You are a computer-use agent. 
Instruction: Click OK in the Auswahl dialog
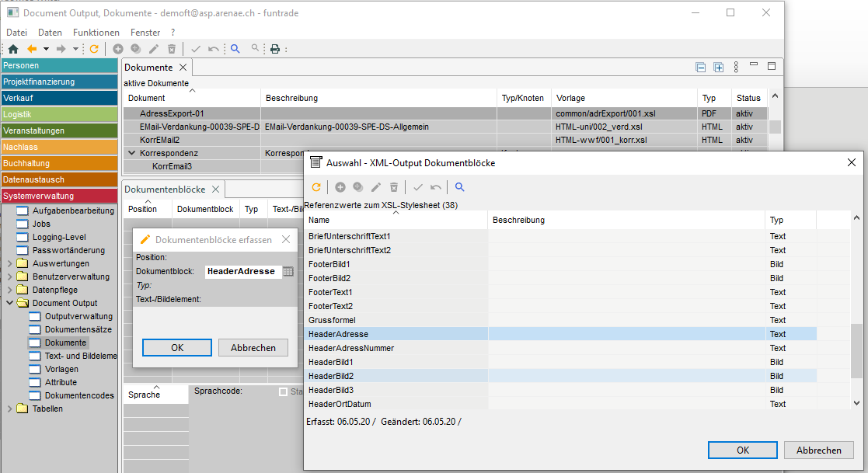[x=742, y=450]
